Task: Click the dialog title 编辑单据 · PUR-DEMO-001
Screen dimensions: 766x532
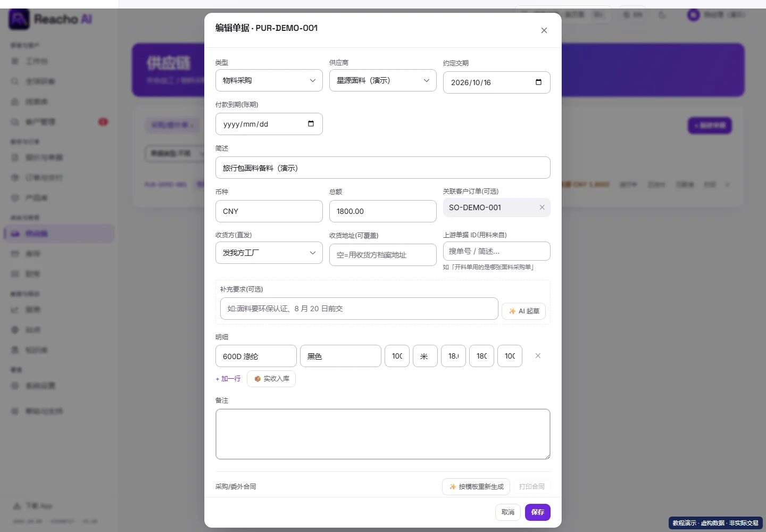Action: pos(267,28)
